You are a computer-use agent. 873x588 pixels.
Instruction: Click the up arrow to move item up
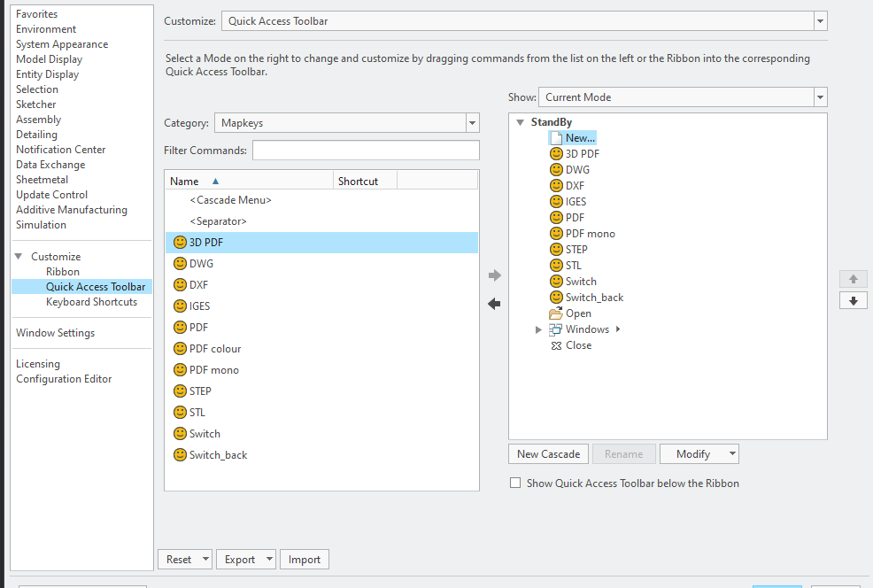(x=853, y=278)
